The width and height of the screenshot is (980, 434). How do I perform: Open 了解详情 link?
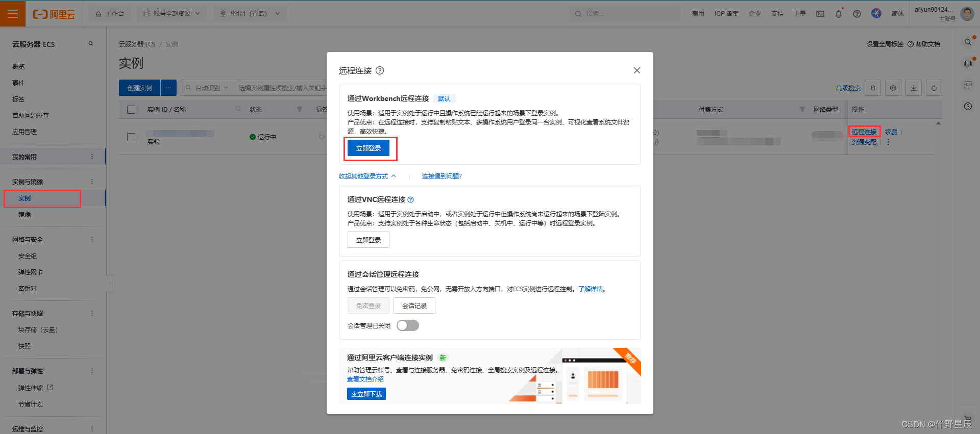[591, 289]
